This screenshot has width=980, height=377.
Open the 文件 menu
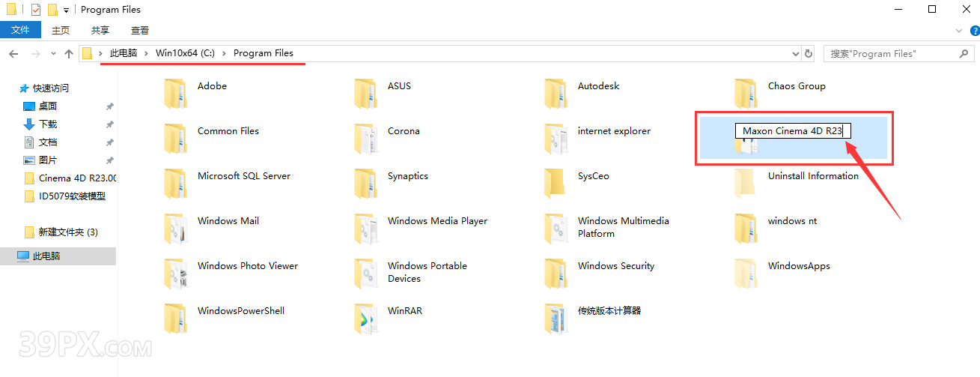[x=20, y=30]
